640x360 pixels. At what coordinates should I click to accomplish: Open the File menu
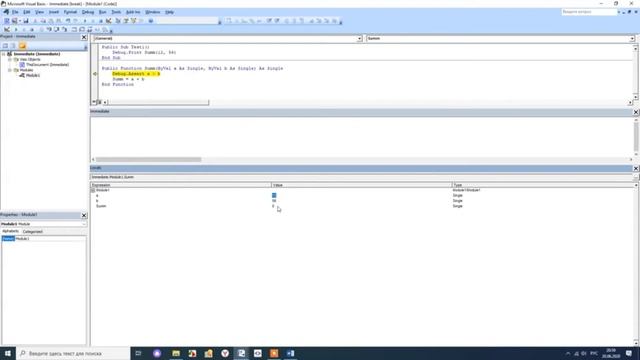[15, 12]
